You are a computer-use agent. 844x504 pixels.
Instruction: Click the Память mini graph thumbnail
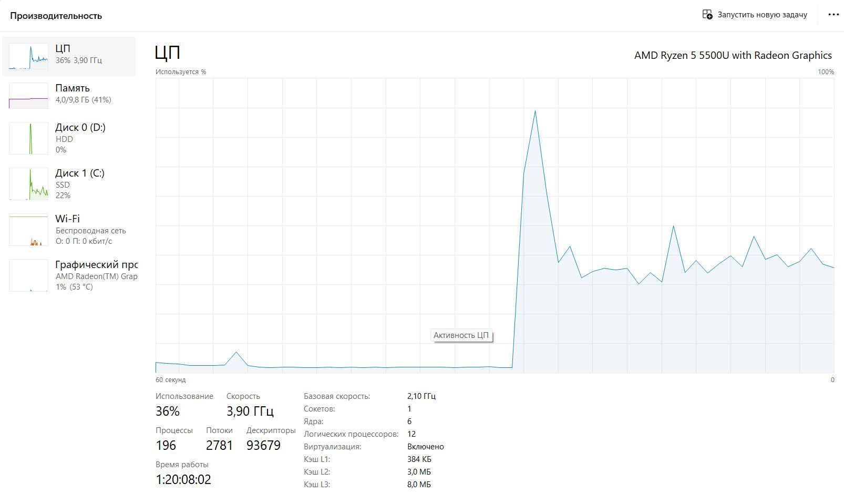coord(28,96)
